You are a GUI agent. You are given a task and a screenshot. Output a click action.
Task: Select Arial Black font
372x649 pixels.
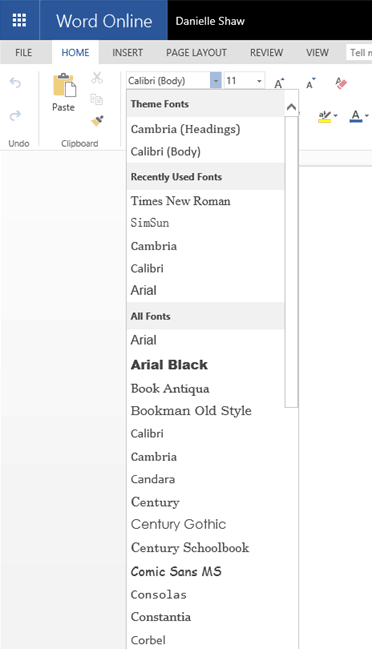pyautogui.click(x=206, y=365)
